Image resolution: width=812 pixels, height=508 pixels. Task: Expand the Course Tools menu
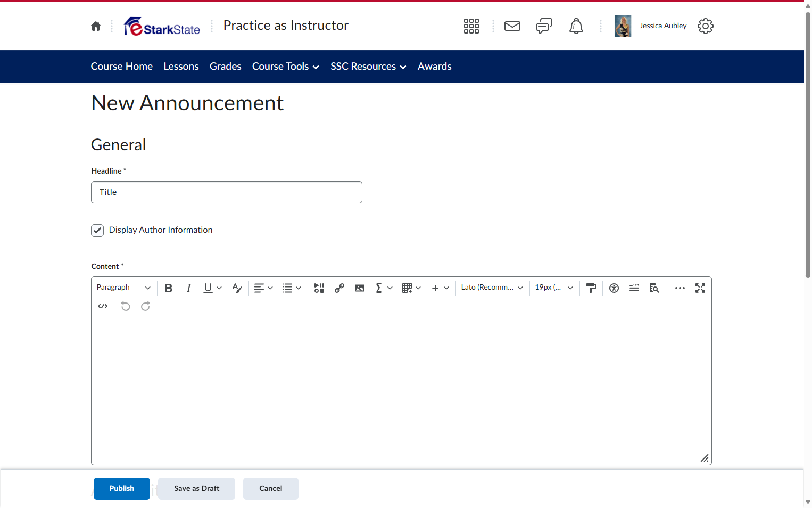pyautogui.click(x=286, y=67)
